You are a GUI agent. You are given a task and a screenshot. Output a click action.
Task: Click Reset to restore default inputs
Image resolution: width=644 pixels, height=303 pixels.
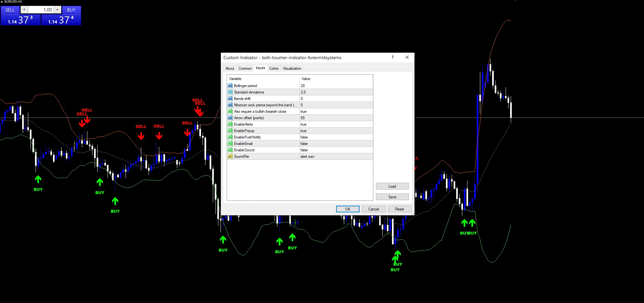400,209
